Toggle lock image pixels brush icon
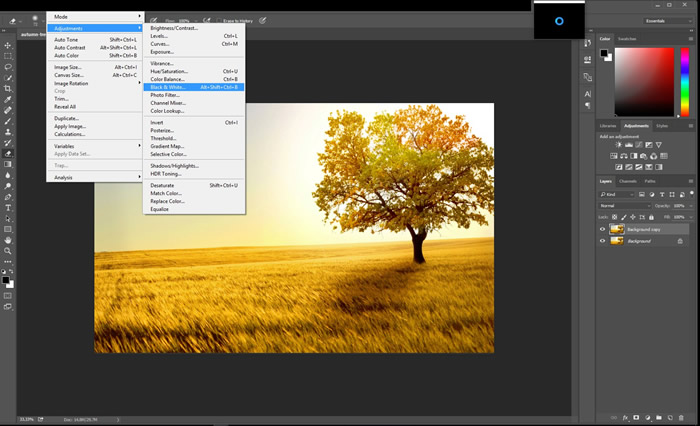Viewport: 700px width, 426px height. pyautogui.click(x=624, y=217)
